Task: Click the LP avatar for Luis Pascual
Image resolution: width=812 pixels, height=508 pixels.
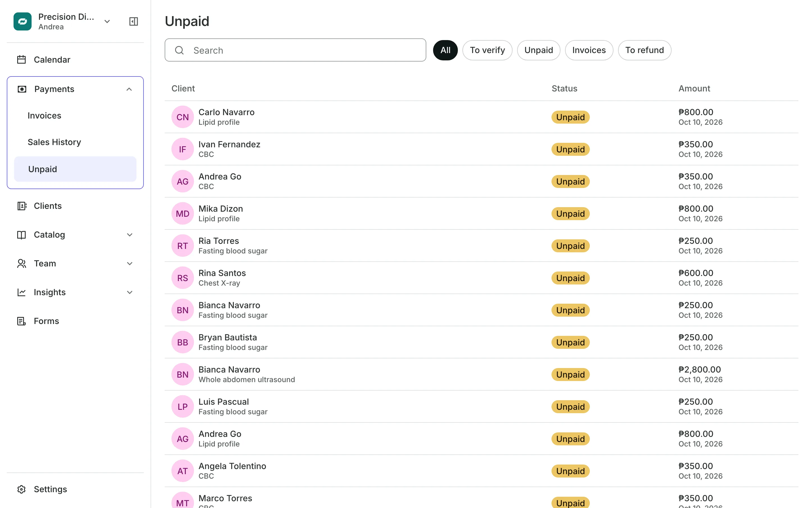Action: point(182,406)
